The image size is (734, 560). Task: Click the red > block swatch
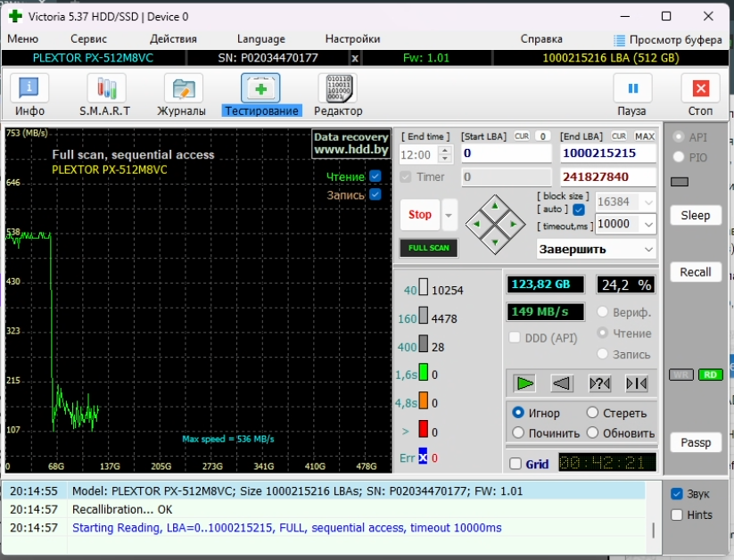[x=423, y=428]
